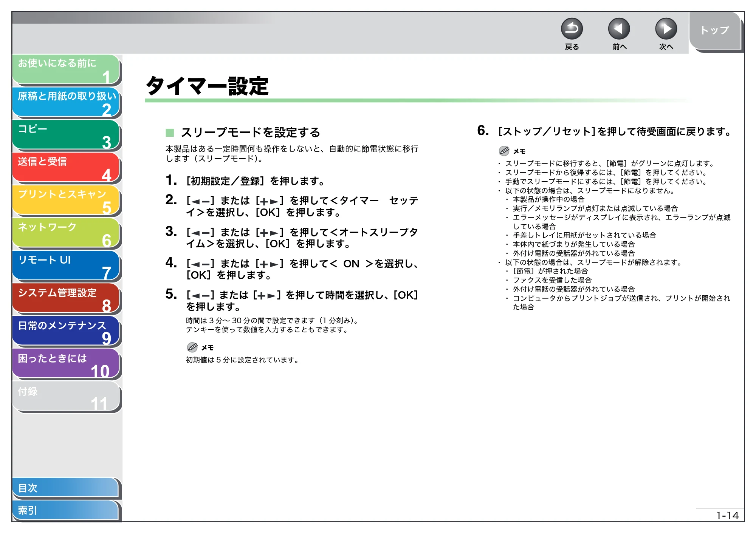The height and width of the screenshot is (534, 756).
Task: Click the タイマー設定 page title
Action: click(x=207, y=86)
